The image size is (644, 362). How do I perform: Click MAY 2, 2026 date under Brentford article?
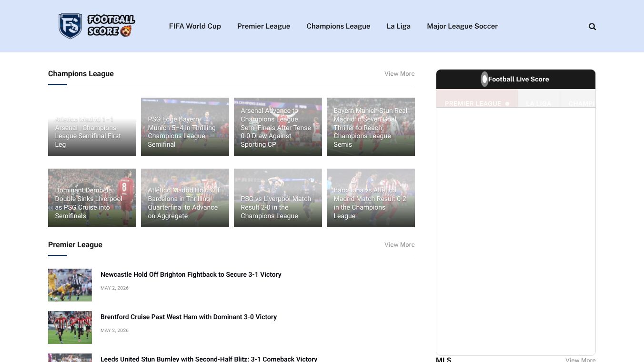coord(114,330)
